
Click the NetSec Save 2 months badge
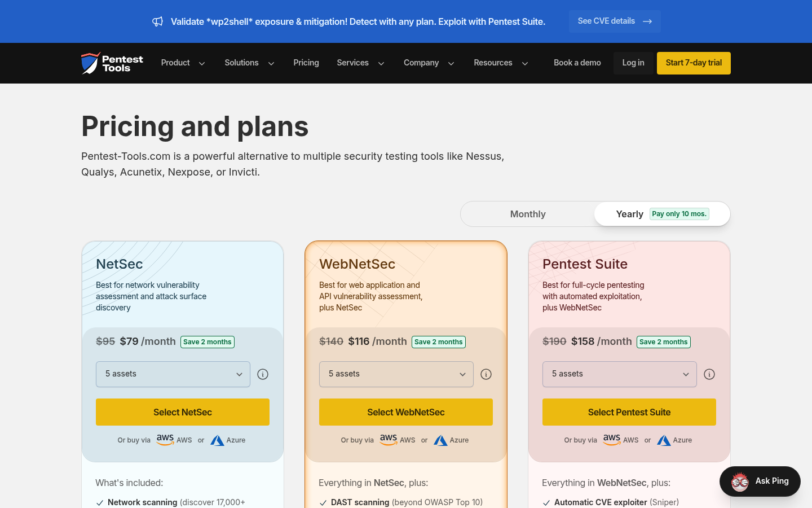(x=208, y=342)
